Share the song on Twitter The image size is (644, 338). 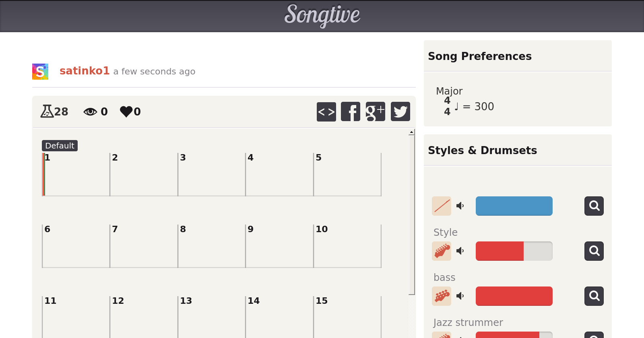point(400,111)
